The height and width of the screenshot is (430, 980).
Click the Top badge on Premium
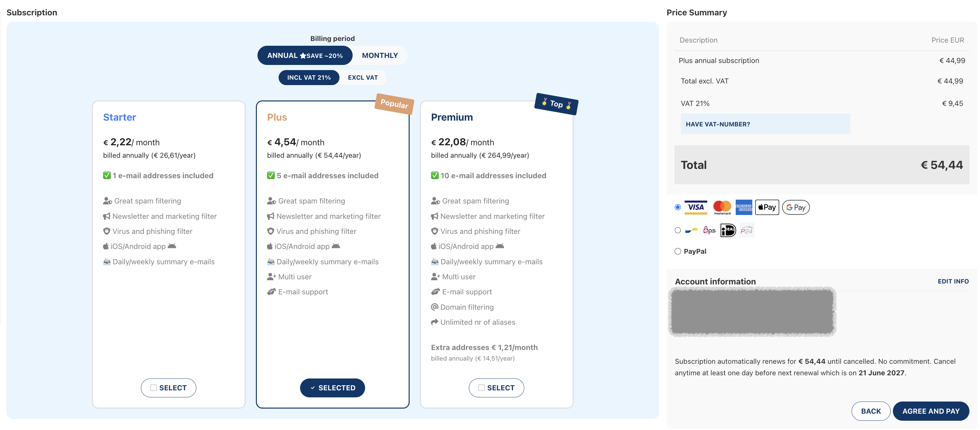click(x=556, y=104)
